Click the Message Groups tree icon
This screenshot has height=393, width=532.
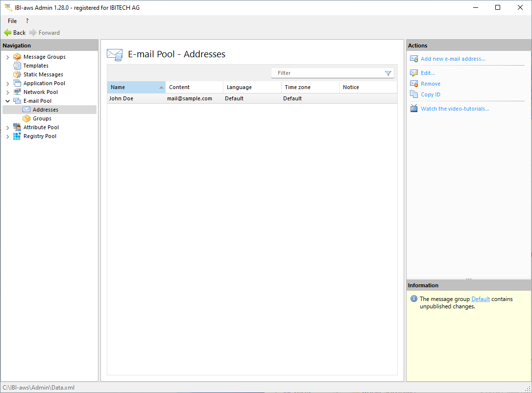pos(17,57)
